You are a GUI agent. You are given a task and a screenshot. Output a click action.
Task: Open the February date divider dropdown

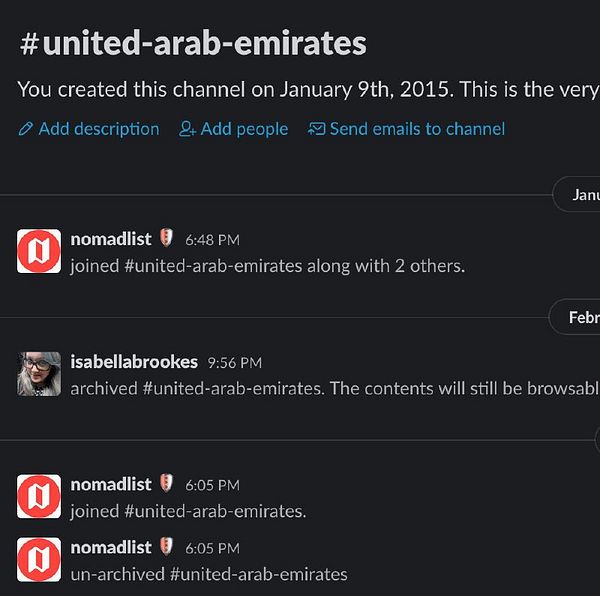click(578, 318)
